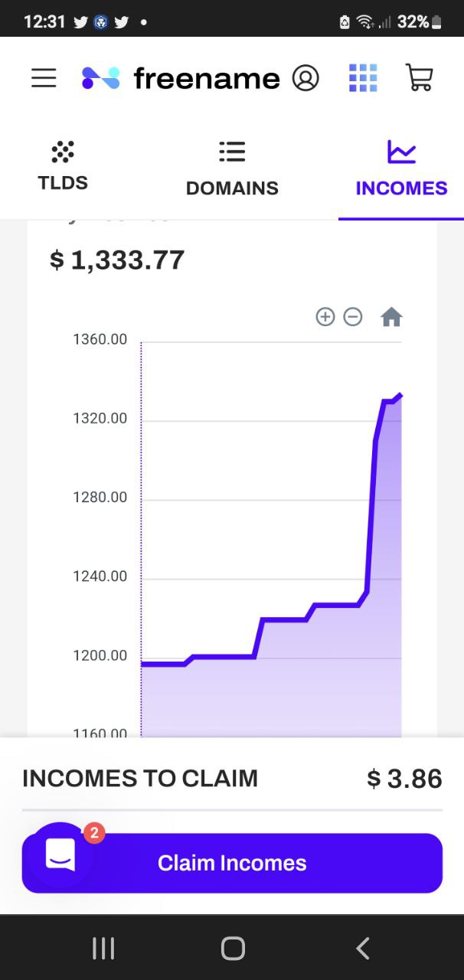
Task: Open the user account profile icon
Action: pyautogui.click(x=306, y=78)
